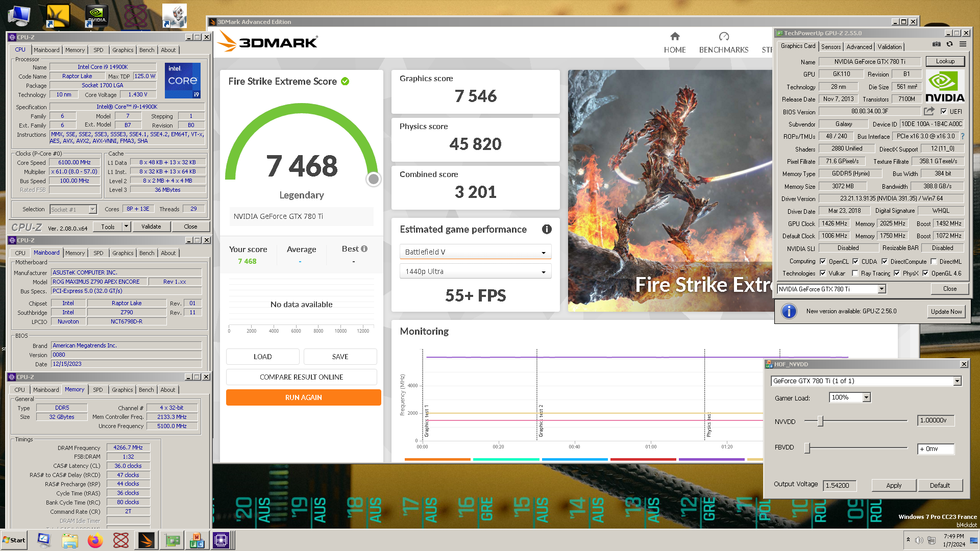
Task: Toggle the Vulkan checkbox
Action: click(x=823, y=273)
